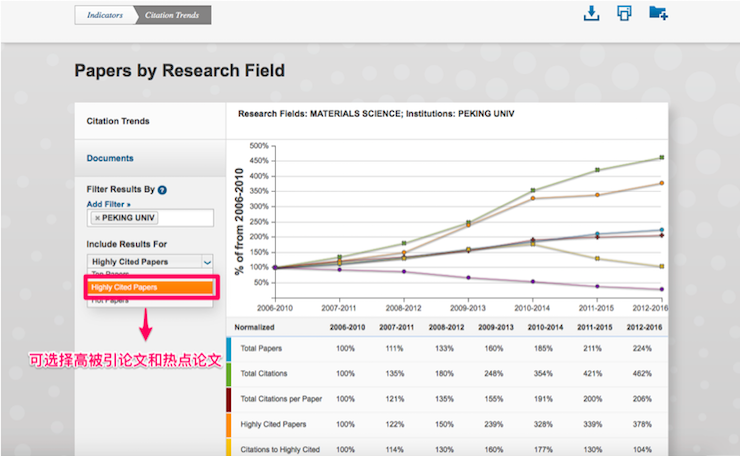Click the dark red Citations per Paper swatch

point(230,399)
